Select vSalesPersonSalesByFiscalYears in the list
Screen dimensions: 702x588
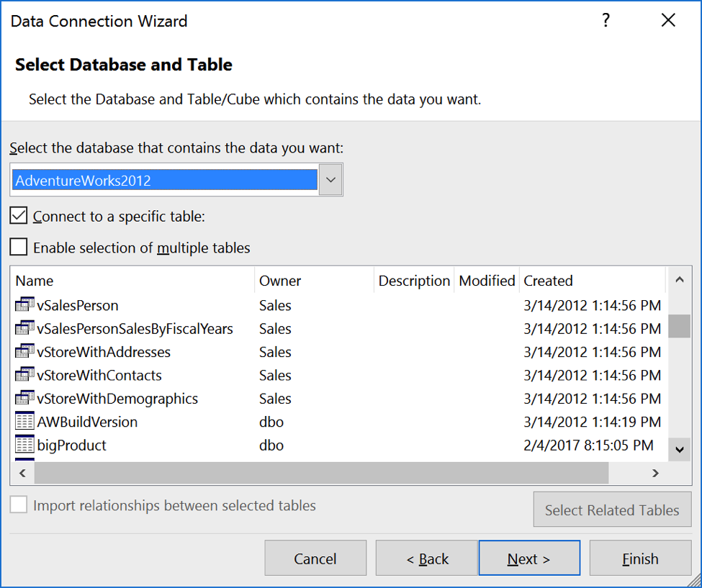(x=135, y=328)
